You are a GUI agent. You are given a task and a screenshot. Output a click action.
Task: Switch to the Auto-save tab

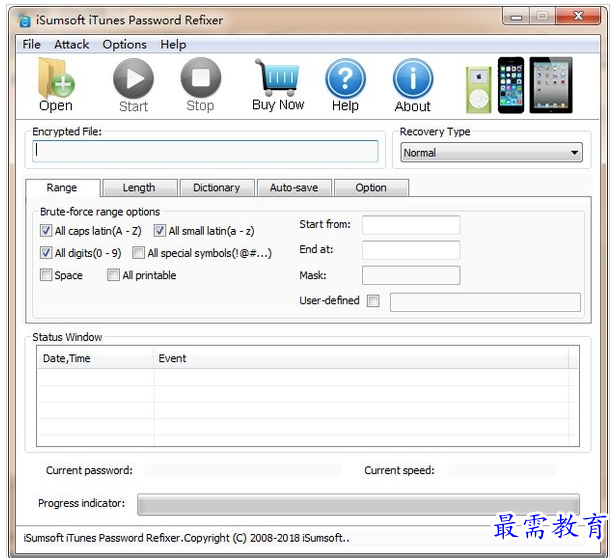(x=294, y=188)
